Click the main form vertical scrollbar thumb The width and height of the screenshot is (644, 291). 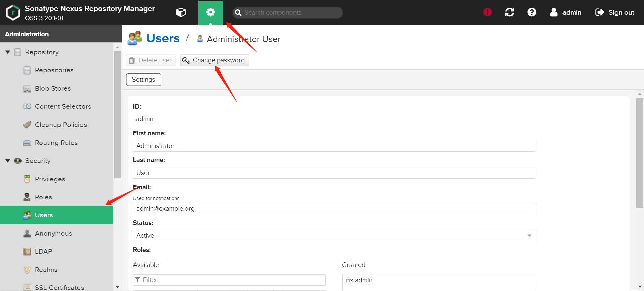tap(640, 153)
